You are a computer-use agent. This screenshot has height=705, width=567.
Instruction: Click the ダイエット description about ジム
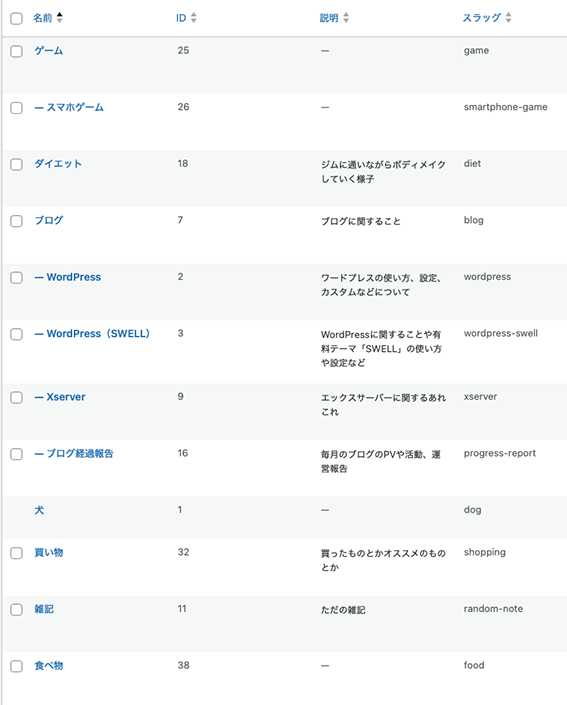[384, 172]
